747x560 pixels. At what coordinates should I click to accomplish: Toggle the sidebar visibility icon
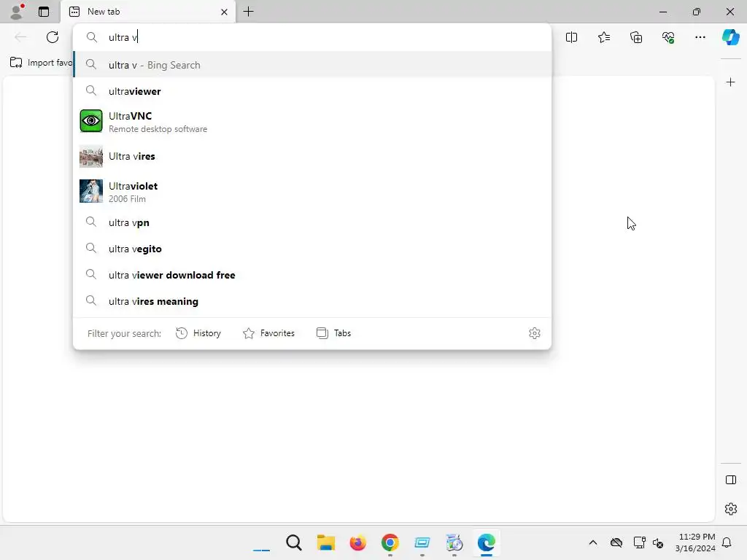[x=730, y=480]
